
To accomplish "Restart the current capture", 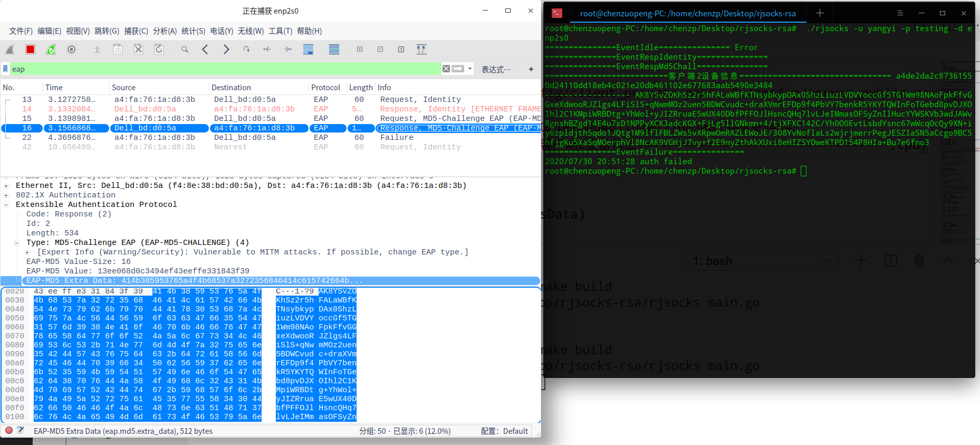I will pyautogui.click(x=51, y=50).
